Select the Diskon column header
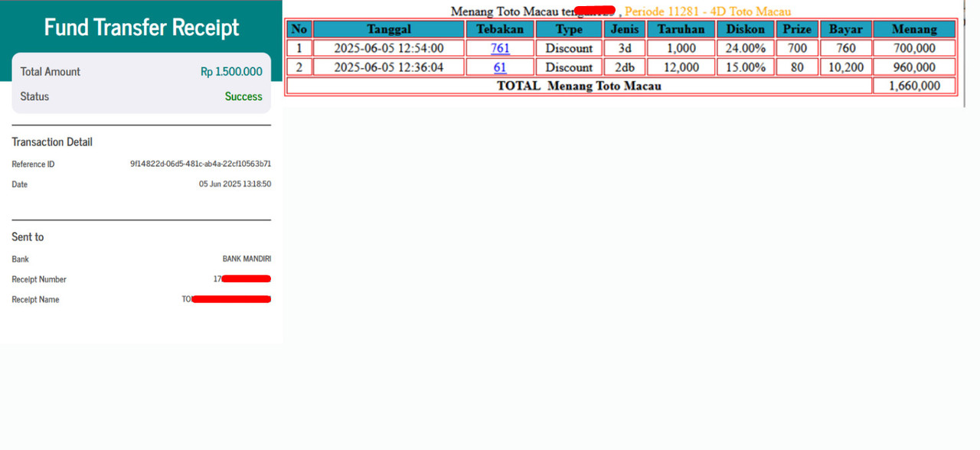 (x=746, y=29)
